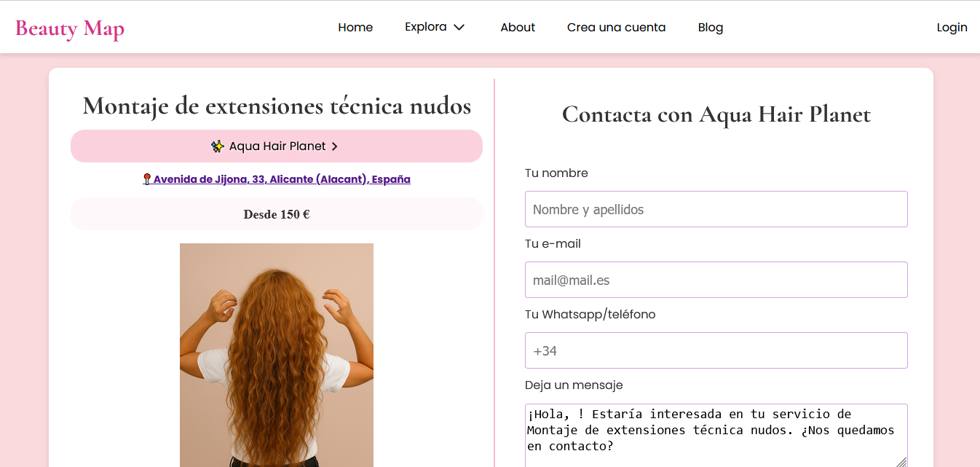Click the Tu Whatsapp/teléfono label
The width and height of the screenshot is (980, 467).
click(x=590, y=315)
